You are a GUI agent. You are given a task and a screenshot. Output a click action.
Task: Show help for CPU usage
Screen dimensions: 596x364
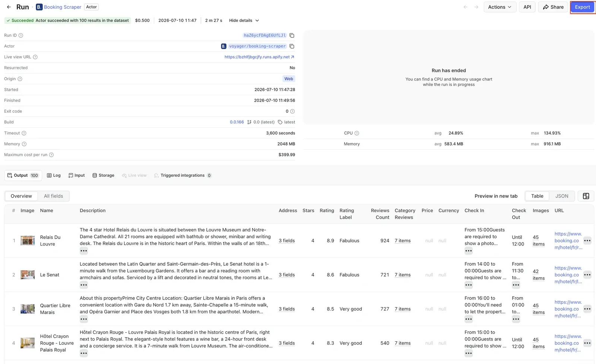point(357,133)
